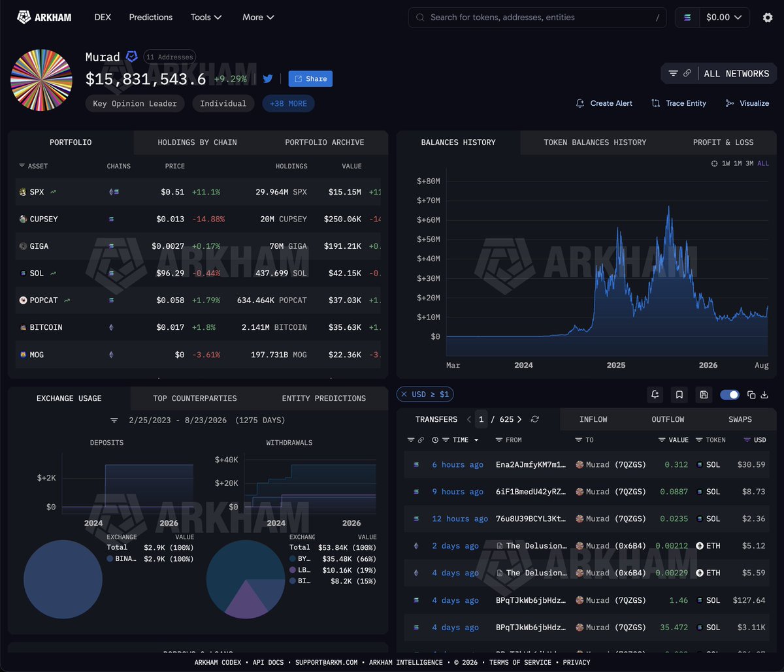Click the SPX trend chart icon
Viewport: 784px width, 672px height.
pos(53,192)
